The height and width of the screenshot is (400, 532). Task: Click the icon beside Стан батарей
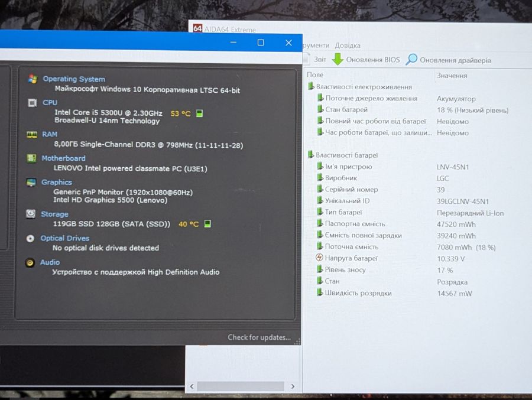pyautogui.click(x=320, y=109)
